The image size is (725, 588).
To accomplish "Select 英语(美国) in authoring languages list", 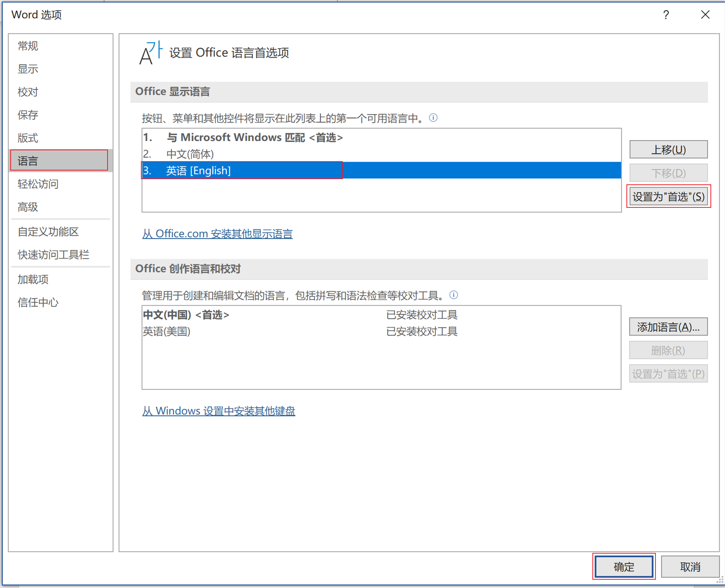I will [x=167, y=331].
